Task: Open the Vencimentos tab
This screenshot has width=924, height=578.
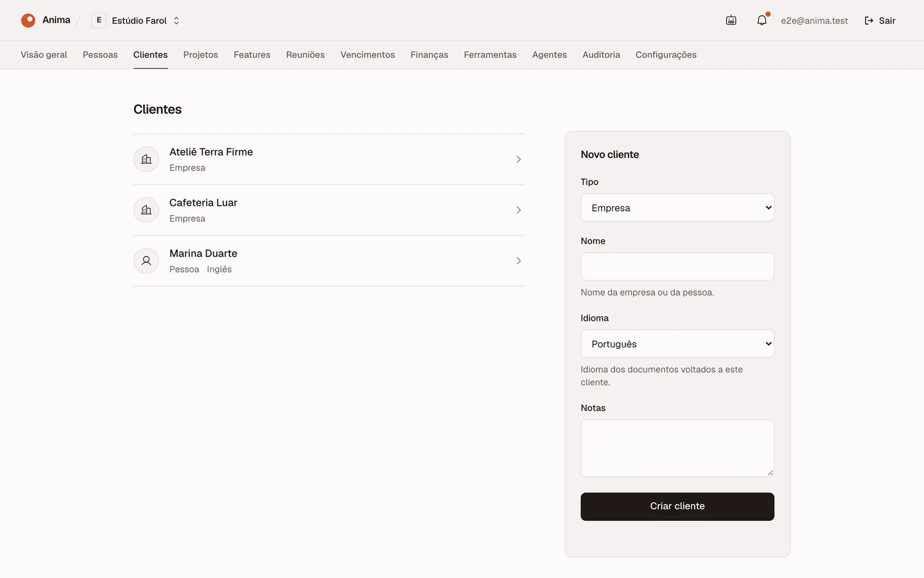Action: click(367, 55)
